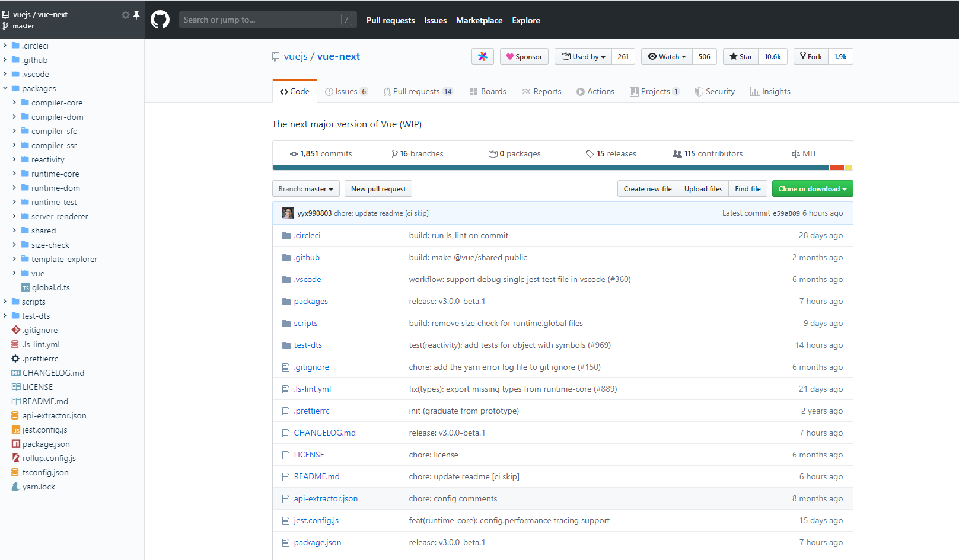The image size is (959, 560).
Task: Click the .gitignore git icon in sidebar
Action: [x=16, y=330]
